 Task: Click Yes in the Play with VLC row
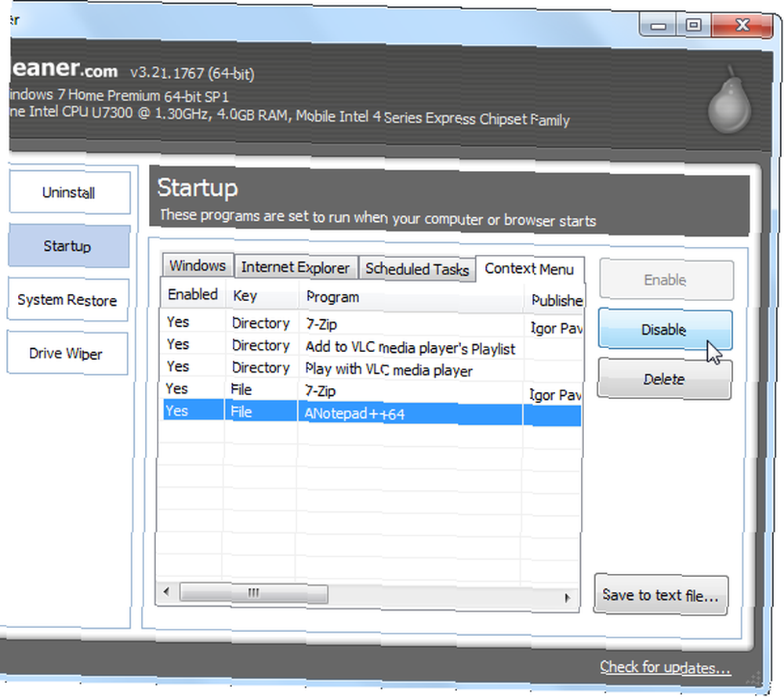tap(178, 366)
